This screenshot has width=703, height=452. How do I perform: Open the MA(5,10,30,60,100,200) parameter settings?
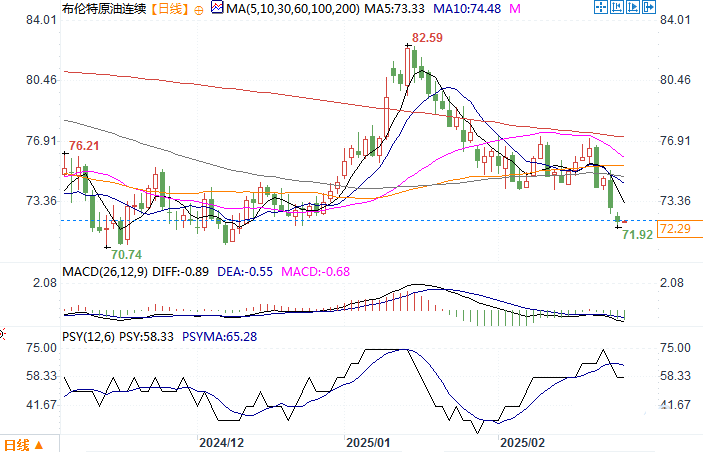coord(293,9)
